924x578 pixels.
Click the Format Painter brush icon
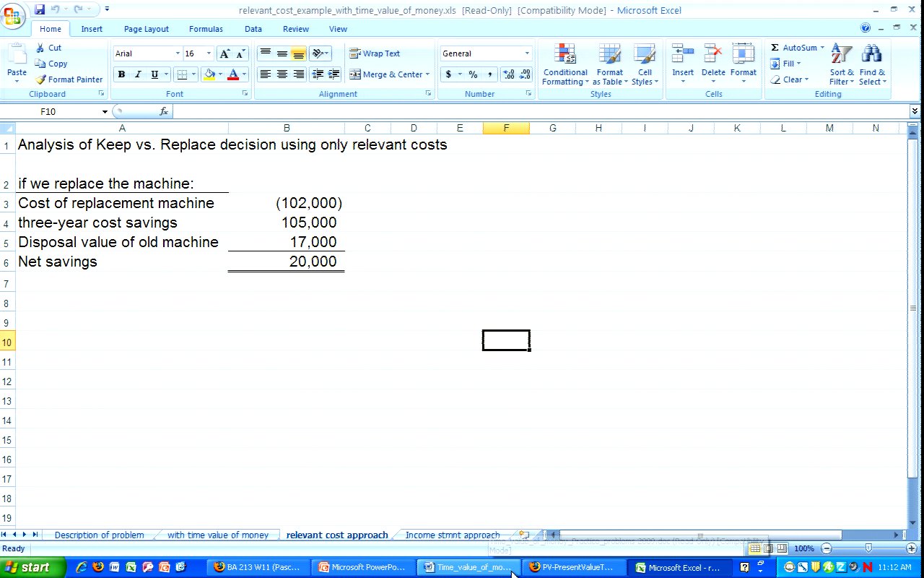click(40, 79)
